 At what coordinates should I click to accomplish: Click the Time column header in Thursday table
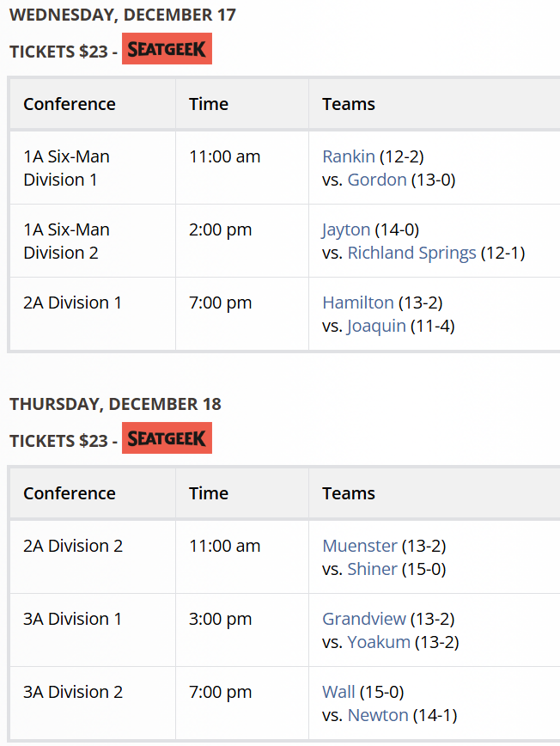tap(209, 493)
